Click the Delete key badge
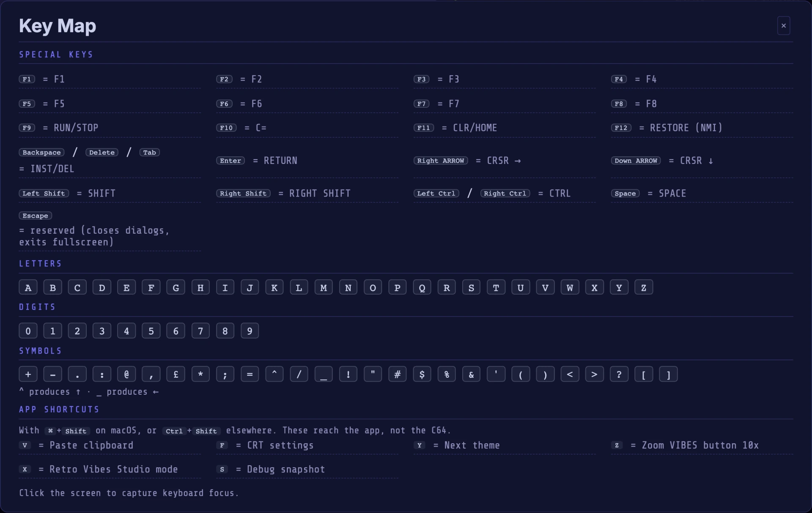Image resolution: width=812 pixels, height=513 pixels. pyautogui.click(x=102, y=153)
